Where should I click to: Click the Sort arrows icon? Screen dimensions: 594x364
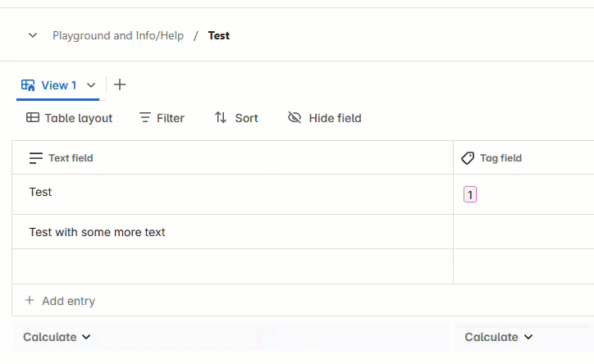click(x=221, y=118)
